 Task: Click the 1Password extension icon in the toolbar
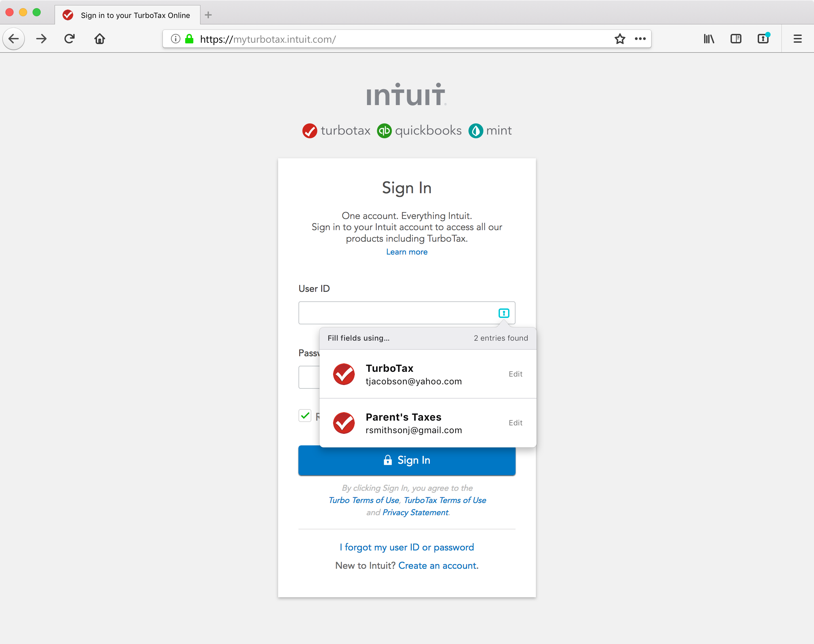763,38
